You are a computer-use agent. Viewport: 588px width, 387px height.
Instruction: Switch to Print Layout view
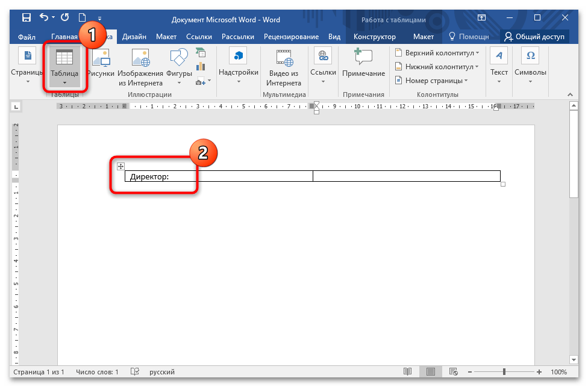click(x=431, y=371)
